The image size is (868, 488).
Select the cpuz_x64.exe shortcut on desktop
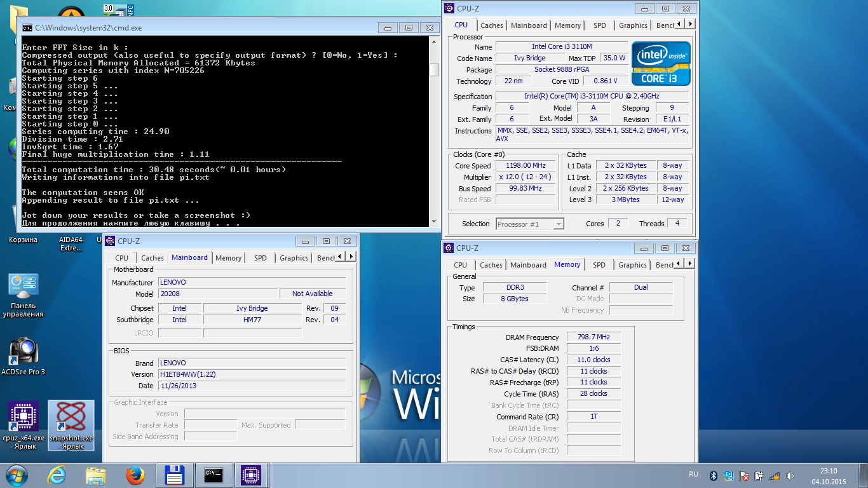24,425
